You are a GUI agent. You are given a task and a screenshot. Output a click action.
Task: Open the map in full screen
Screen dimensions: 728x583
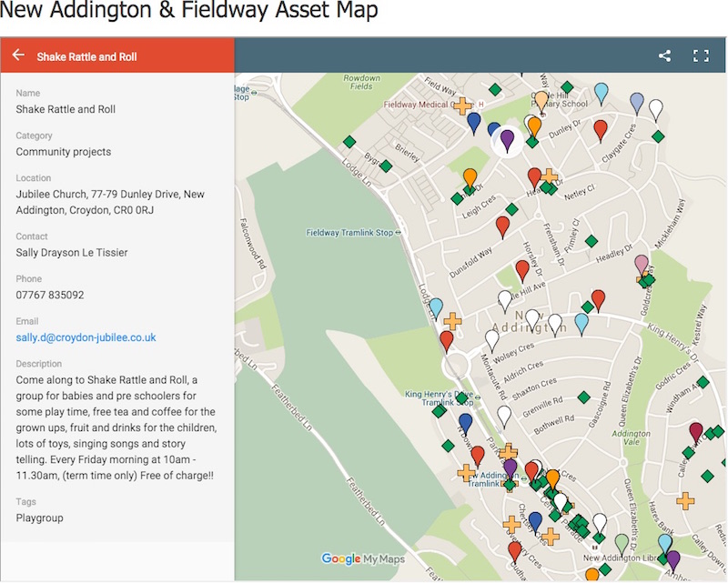click(701, 56)
